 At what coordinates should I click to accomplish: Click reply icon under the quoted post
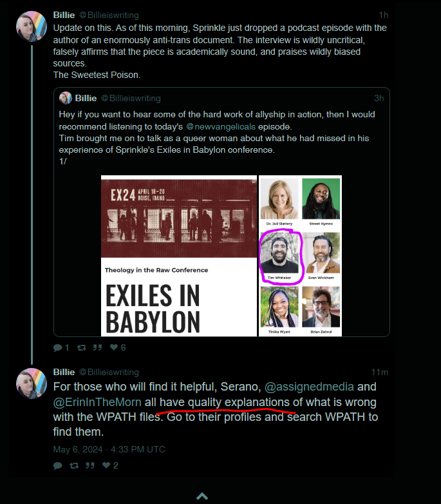pyautogui.click(x=58, y=347)
